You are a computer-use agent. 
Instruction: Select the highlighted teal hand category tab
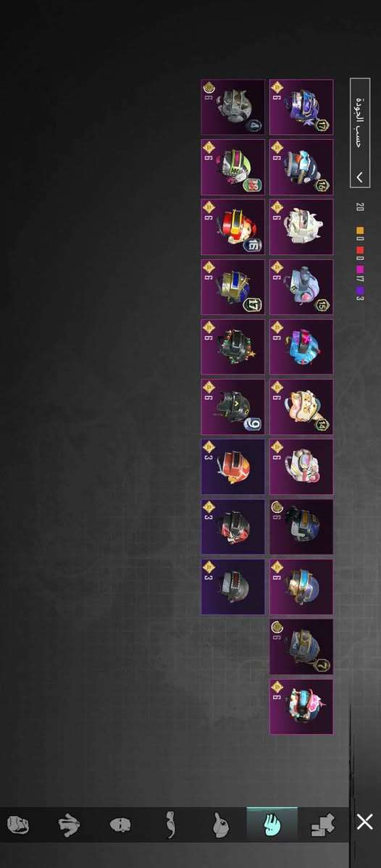click(x=272, y=825)
